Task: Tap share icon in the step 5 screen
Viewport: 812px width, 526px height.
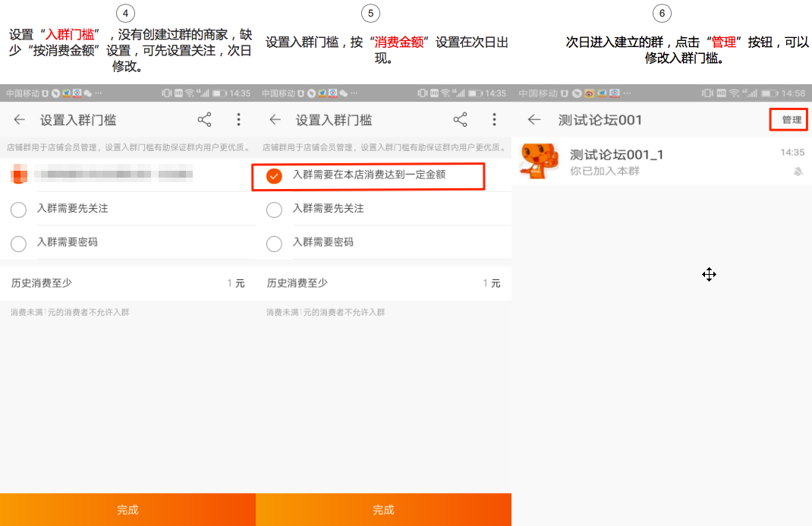Action: (x=461, y=120)
